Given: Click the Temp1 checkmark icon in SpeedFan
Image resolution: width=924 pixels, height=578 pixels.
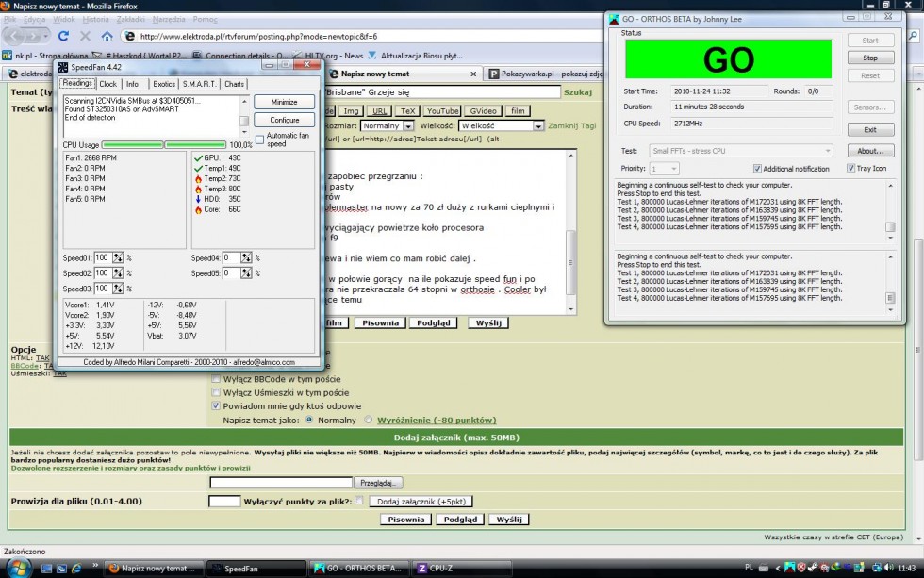Looking at the screenshot, I should tap(198, 168).
